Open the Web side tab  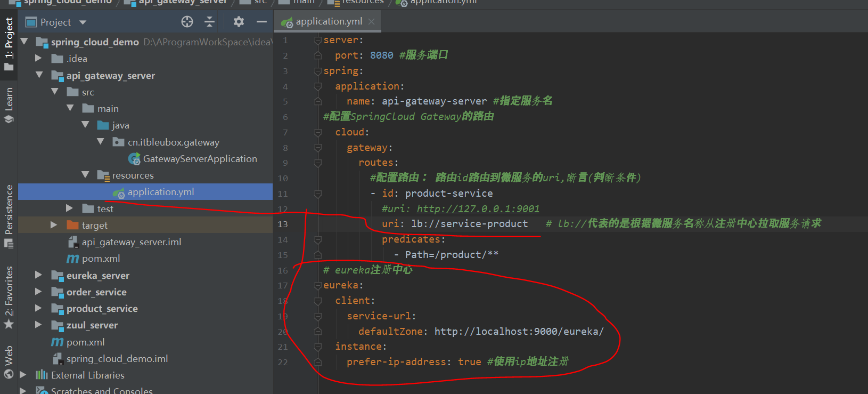9,361
